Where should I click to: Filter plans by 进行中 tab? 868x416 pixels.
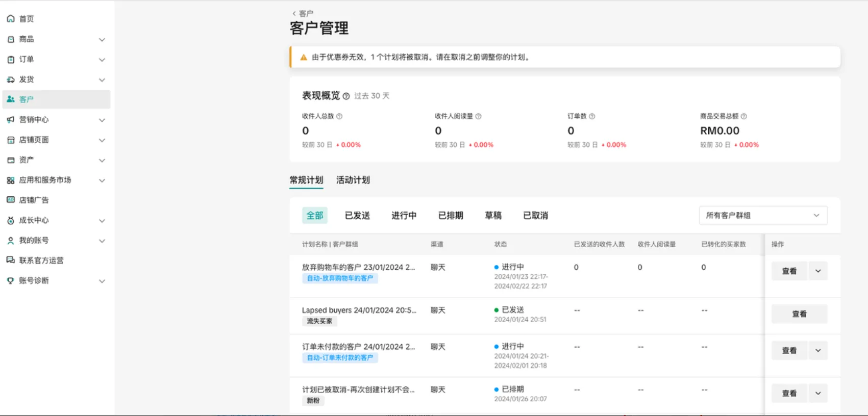404,216
